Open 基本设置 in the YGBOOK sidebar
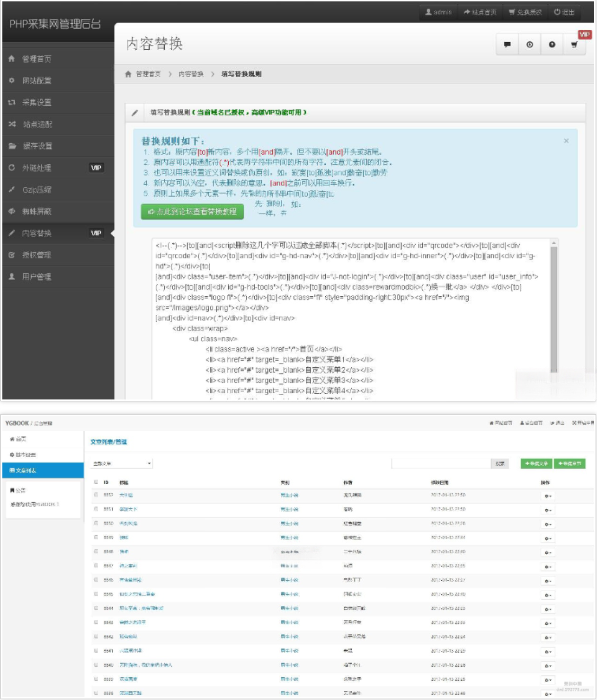 click(x=43, y=455)
